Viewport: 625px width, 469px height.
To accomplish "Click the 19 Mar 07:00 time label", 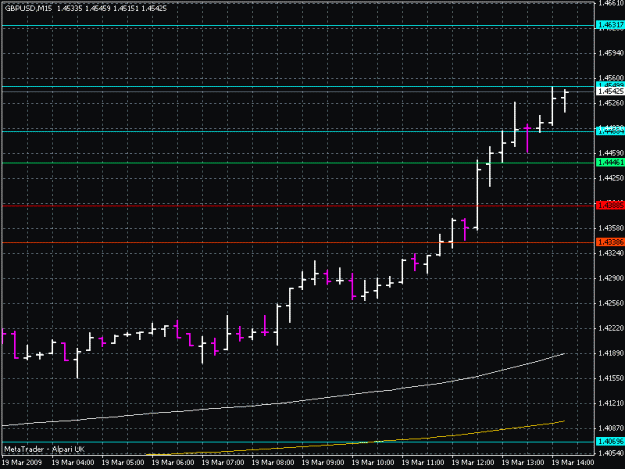I will click(x=223, y=463).
